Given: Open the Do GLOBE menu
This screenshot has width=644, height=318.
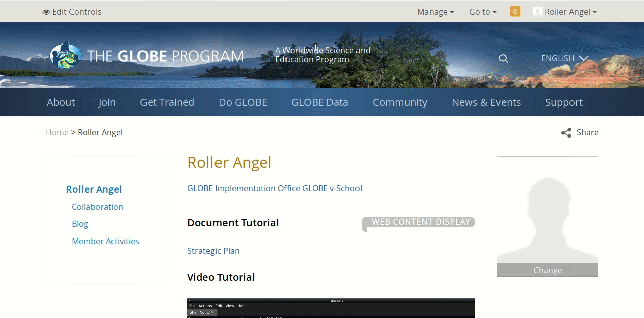Looking at the screenshot, I should (243, 102).
